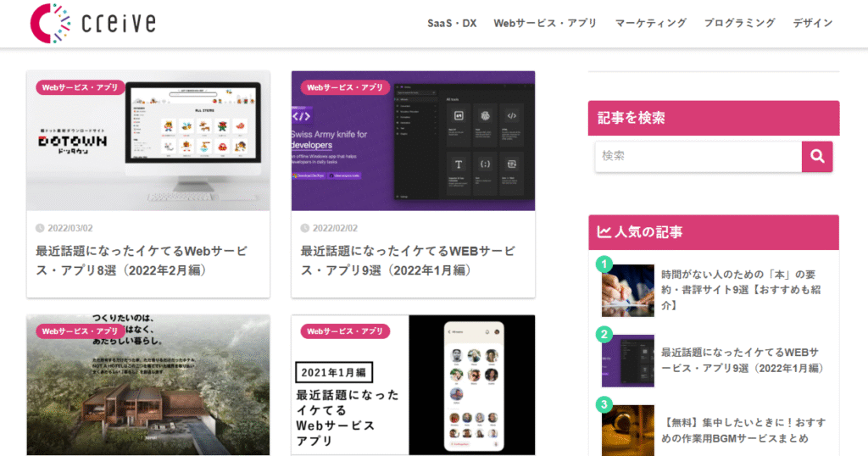This screenshot has height=456, width=868.
Task: Go to the マーケティング category
Action: tap(650, 23)
